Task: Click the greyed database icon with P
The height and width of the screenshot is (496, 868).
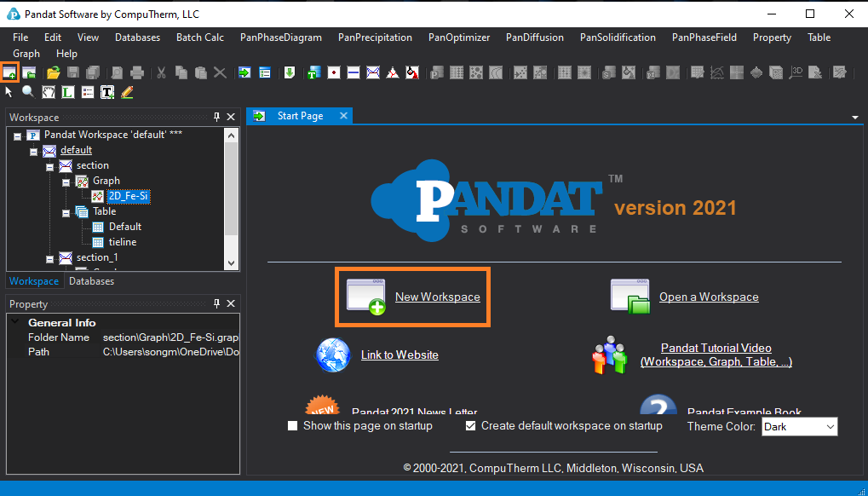Action: click(x=437, y=72)
